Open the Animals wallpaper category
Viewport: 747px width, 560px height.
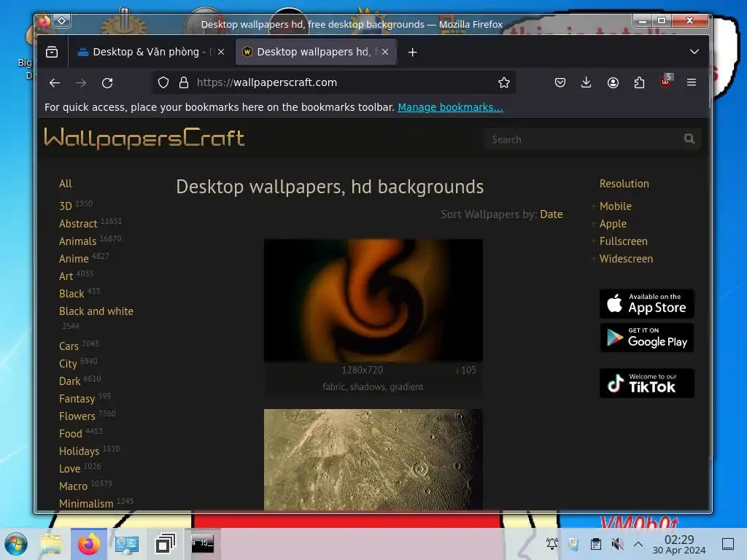77,241
